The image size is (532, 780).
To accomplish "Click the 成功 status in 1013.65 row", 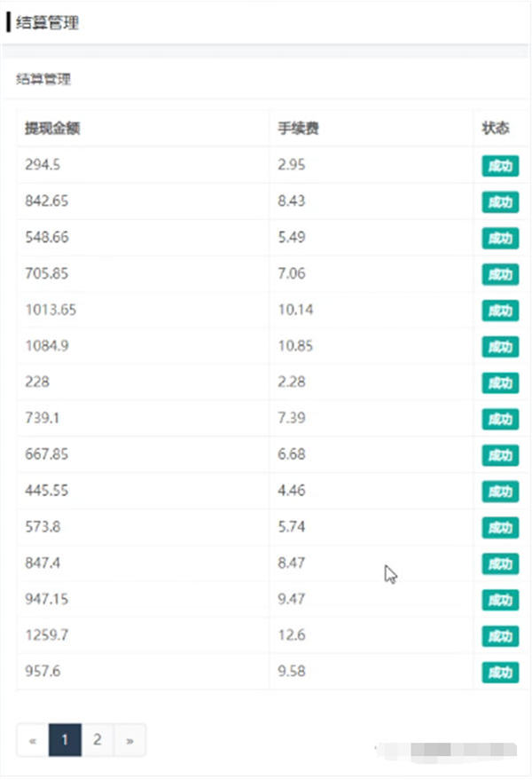I will 500,311.
